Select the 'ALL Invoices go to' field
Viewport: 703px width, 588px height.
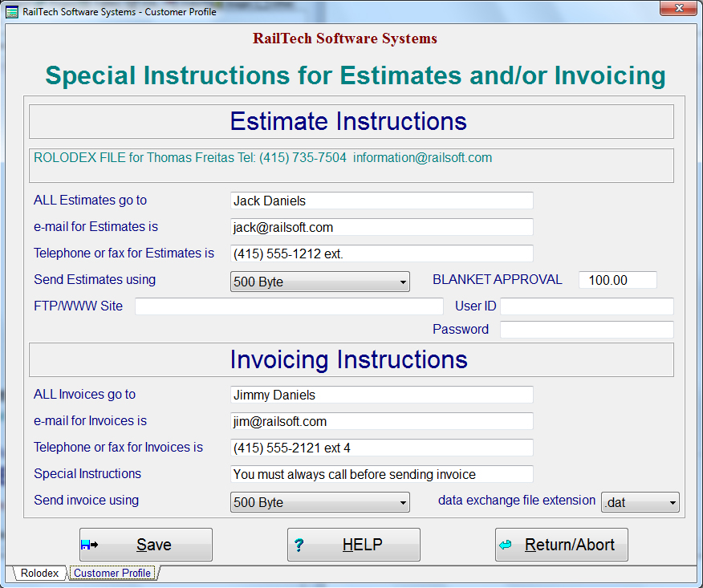click(381, 394)
